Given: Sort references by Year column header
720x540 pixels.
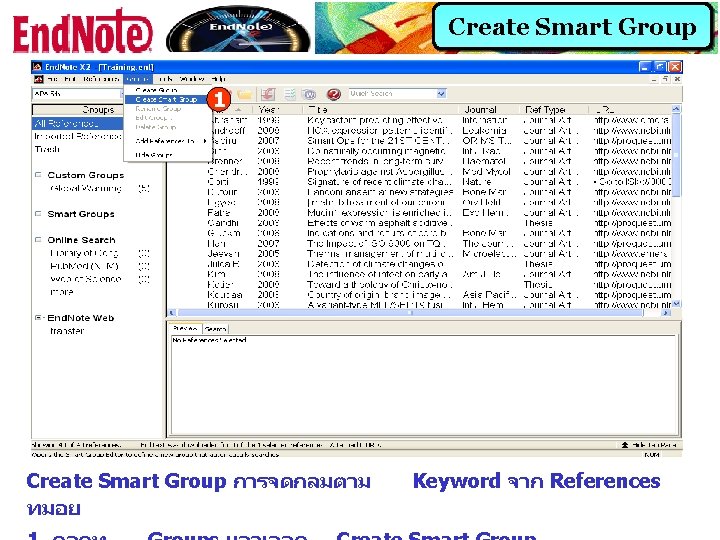Looking at the screenshot, I should [269, 109].
